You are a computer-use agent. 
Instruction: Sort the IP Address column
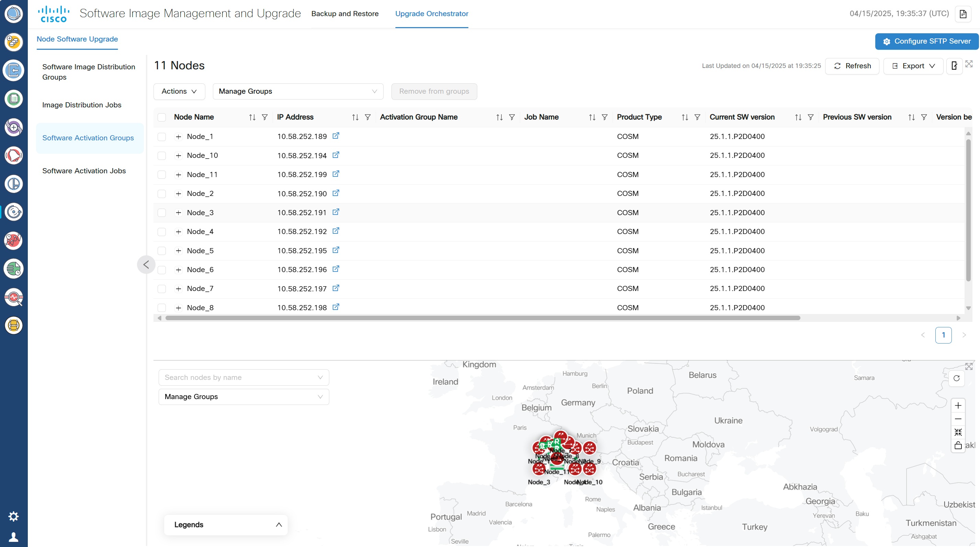tap(355, 117)
